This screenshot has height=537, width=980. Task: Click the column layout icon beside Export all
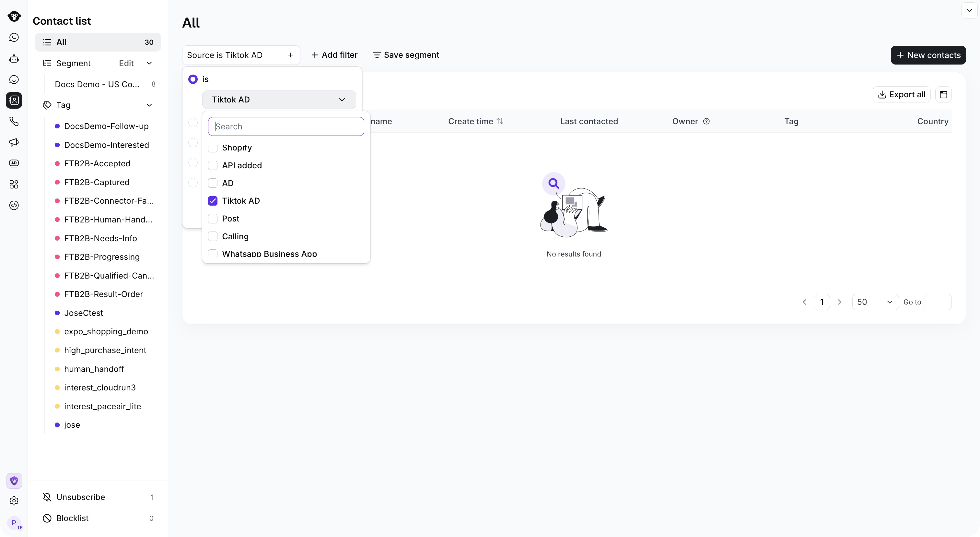click(x=943, y=94)
